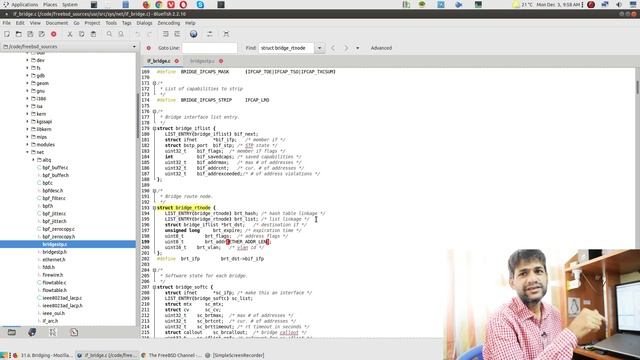Expand the dev folder
This screenshot has height=360, width=640.
coord(27,60)
